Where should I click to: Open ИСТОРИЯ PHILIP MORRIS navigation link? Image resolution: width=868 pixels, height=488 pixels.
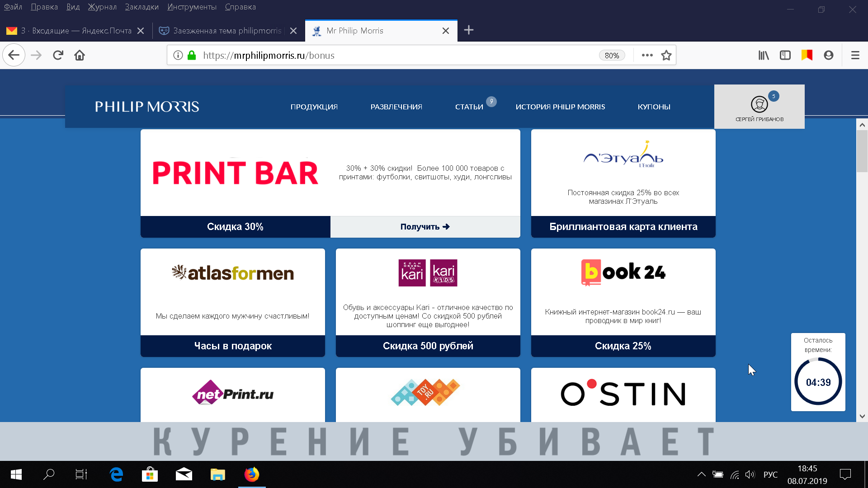561,107
